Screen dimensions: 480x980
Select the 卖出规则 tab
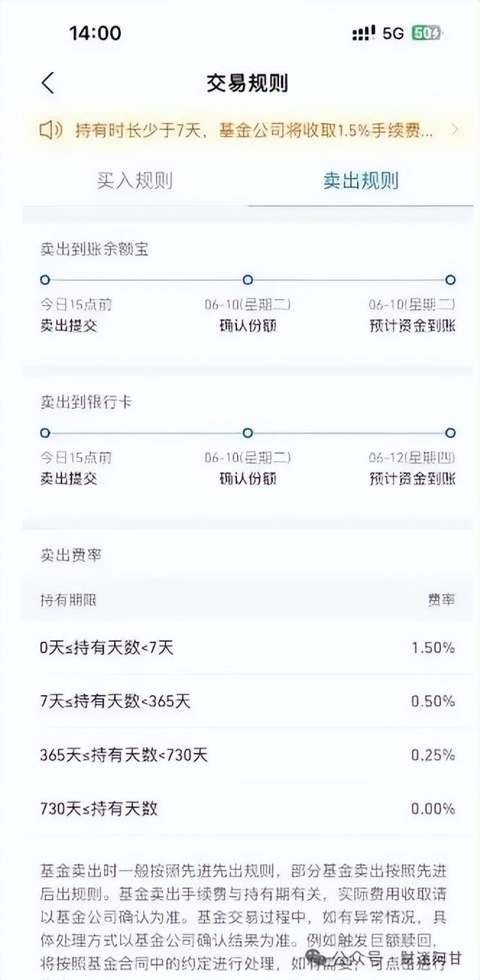(361, 181)
